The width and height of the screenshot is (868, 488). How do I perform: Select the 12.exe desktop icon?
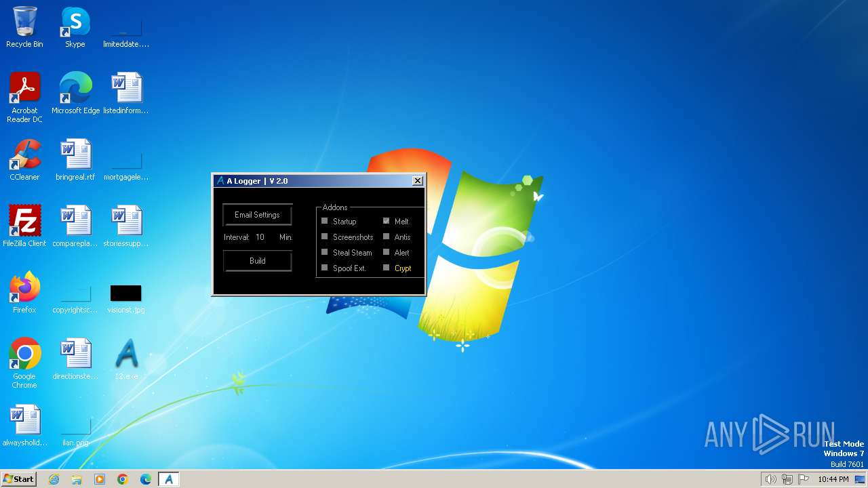(126, 359)
